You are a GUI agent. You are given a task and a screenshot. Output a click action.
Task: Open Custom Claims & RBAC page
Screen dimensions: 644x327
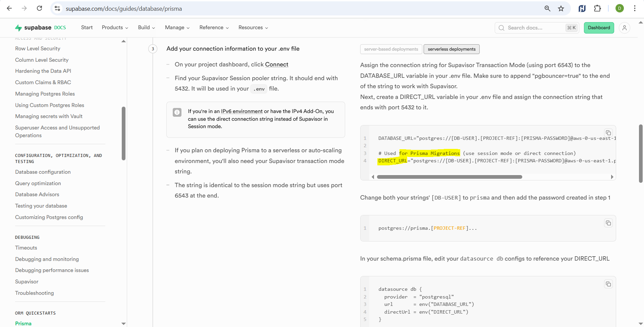point(43,83)
